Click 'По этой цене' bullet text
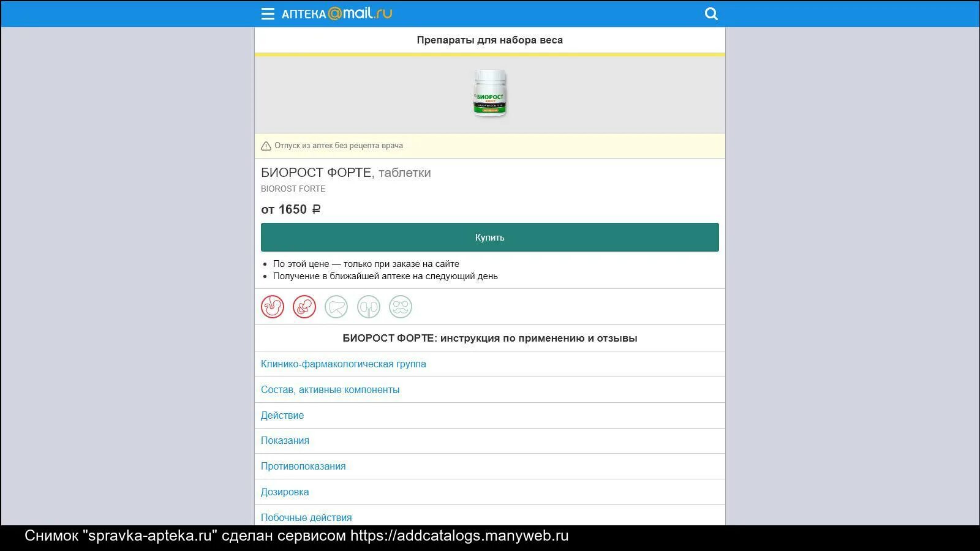 click(x=366, y=264)
